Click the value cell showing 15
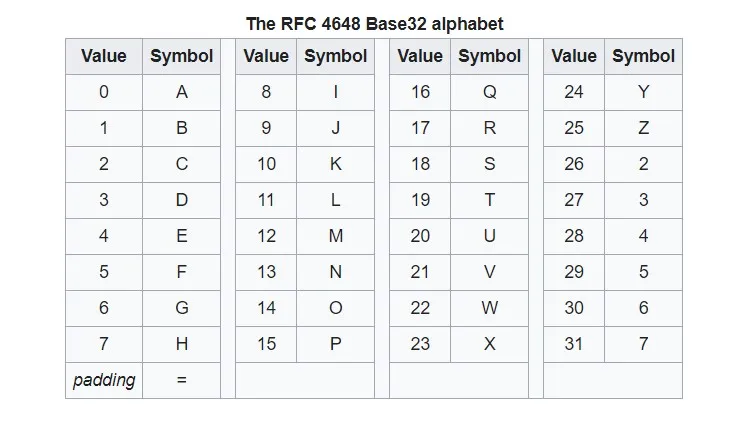The height and width of the screenshot is (421, 743). pyautogui.click(x=266, y=344)
